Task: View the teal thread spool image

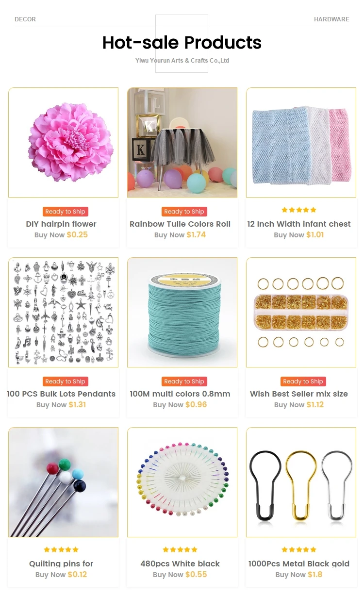Action: coord(182,313)
